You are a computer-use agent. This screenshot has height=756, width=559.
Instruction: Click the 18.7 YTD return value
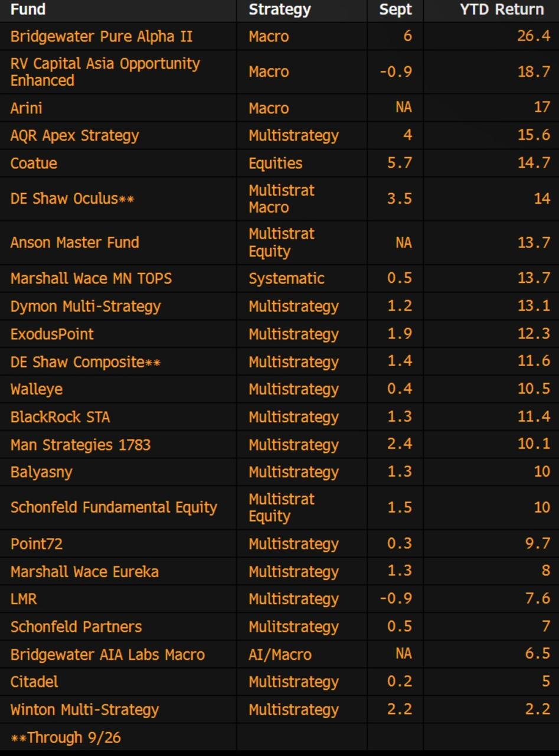tap(534, 72)
